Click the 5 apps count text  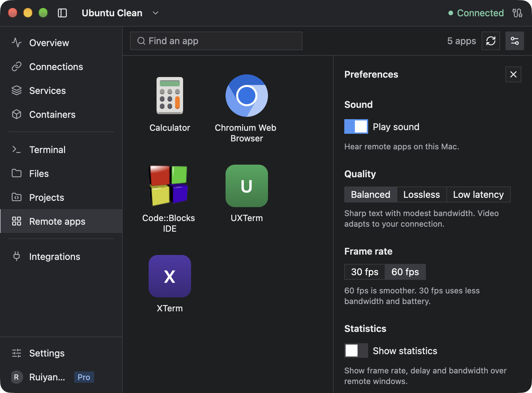tap(461, 41)
